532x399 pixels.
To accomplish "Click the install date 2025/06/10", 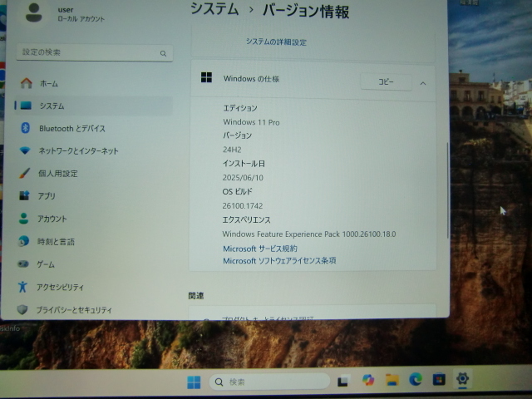I will pyautogui.click(x=243, y=177).
